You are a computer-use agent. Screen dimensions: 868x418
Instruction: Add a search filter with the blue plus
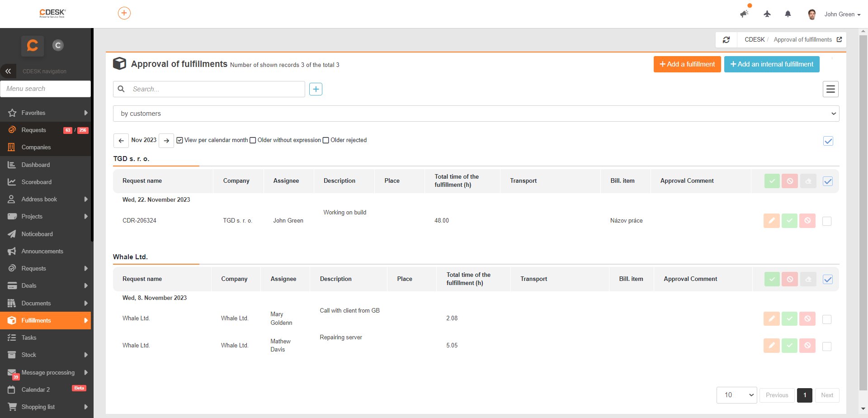tap(316, 89)
